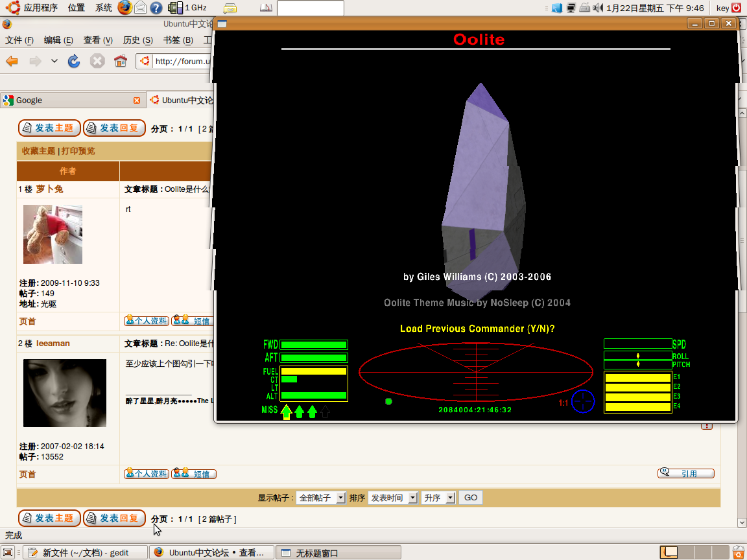Image resolution: width=747 pixels, height=560 pixels.
Task: Open the dictionary book icon in the top panel
Action: coord(266,8)
